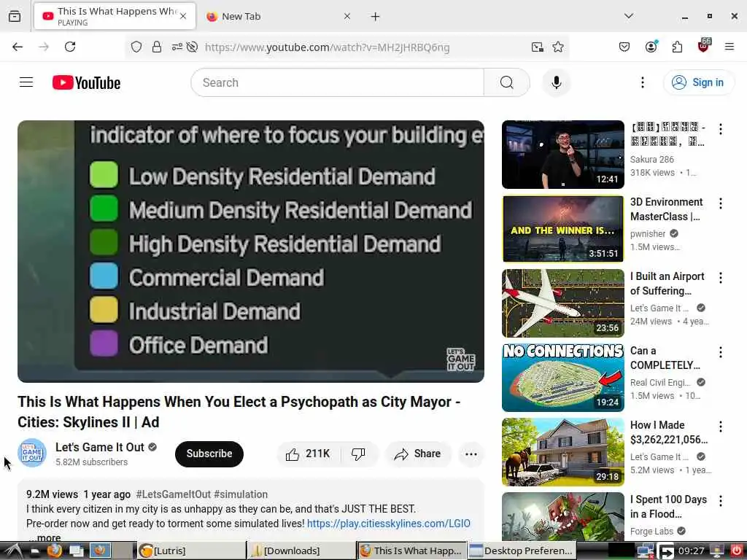The height and width of the screenshot is (560, 747).
Task: Open the network status tray icon
Action: (x=645, y=551)
